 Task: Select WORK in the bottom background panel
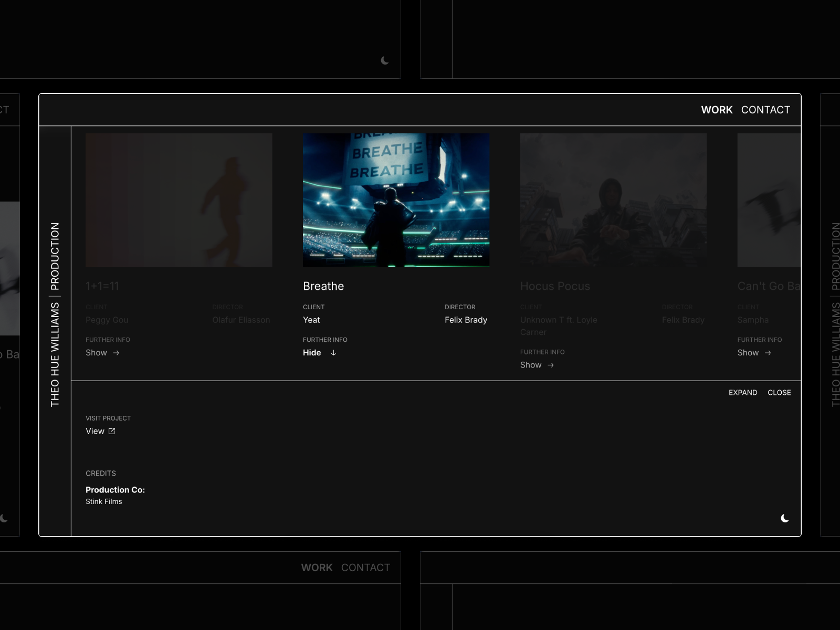click(317, 568)
